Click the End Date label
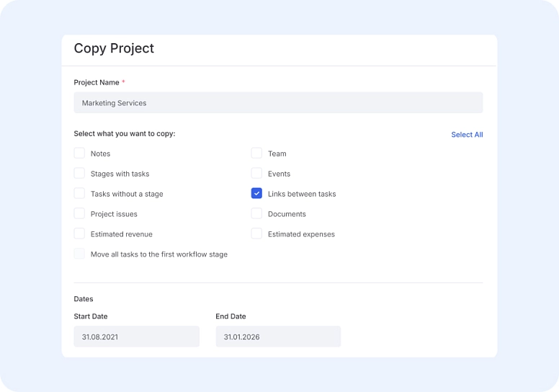This screenshot has width=559, height=392. tap(231, 316)
